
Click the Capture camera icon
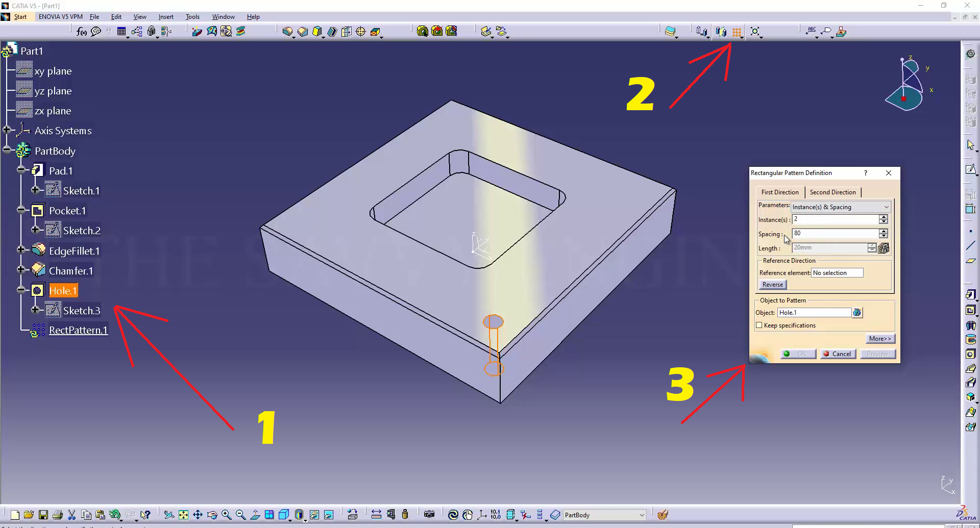click(x=429, y=515)
